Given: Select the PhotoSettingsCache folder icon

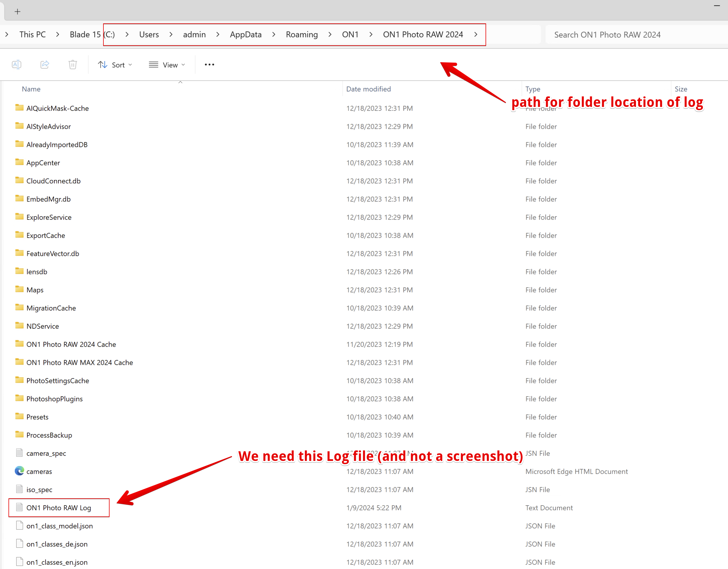Looking at the screenshot, I should (19, 380).
